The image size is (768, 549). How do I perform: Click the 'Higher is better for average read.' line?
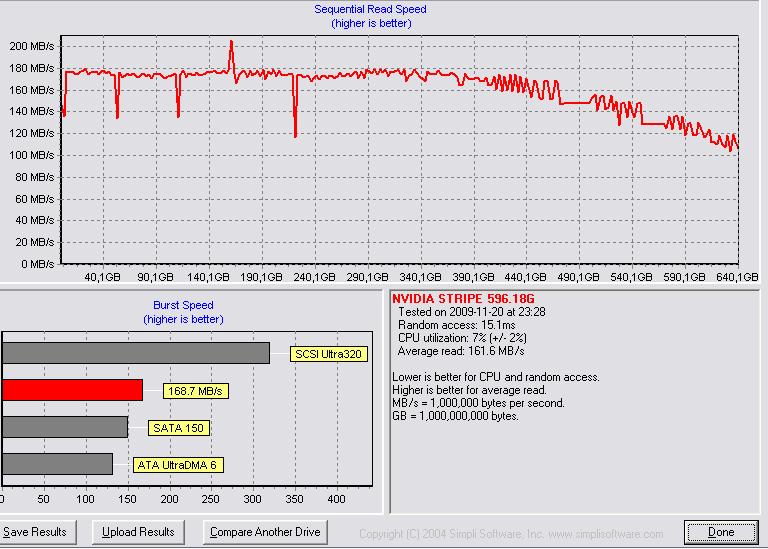pos(469,390)
